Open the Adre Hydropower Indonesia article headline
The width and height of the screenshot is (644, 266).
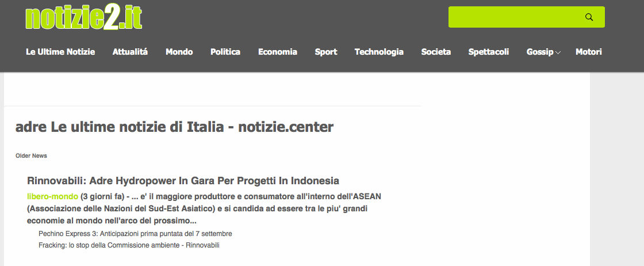click(183, 181)
